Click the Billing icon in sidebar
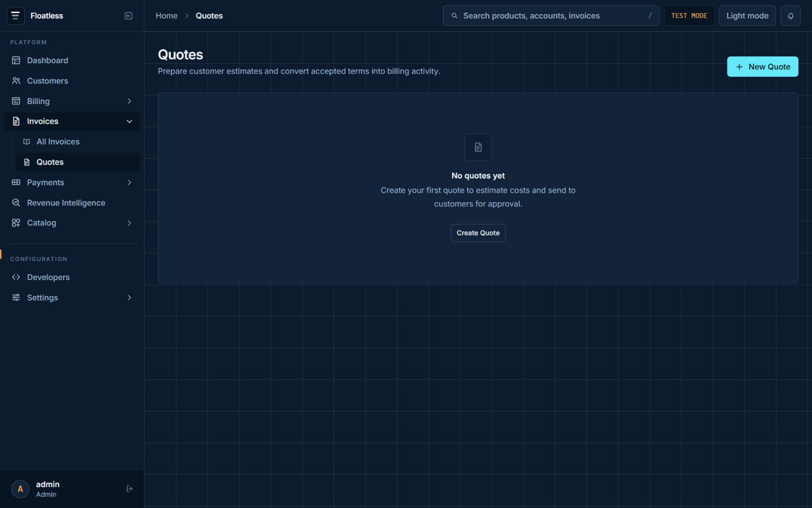 point(16,101)
